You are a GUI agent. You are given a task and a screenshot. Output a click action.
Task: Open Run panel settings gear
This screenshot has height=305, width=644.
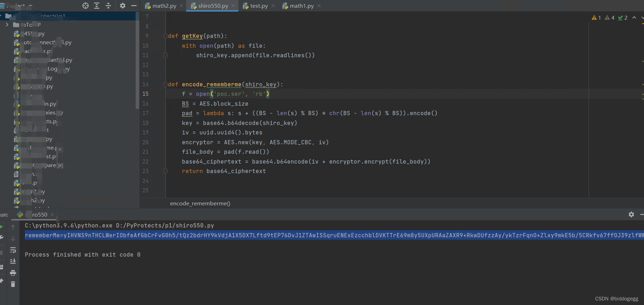tap(631, 214)
